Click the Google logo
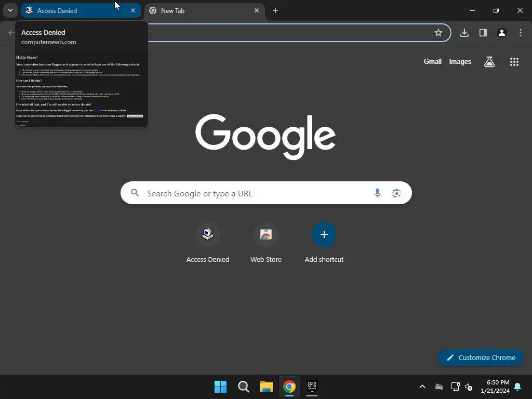This screenshot has width=532, height=399. pos(265,137)
